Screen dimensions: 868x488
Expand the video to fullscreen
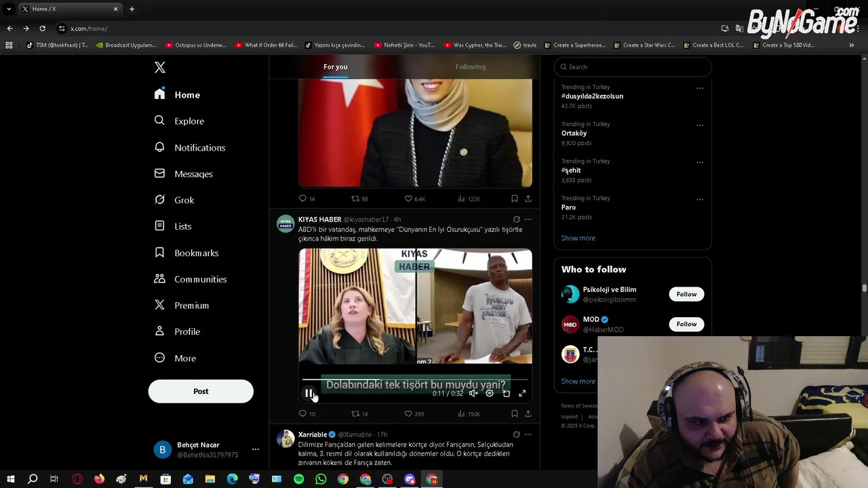click(x=522, y=393)
